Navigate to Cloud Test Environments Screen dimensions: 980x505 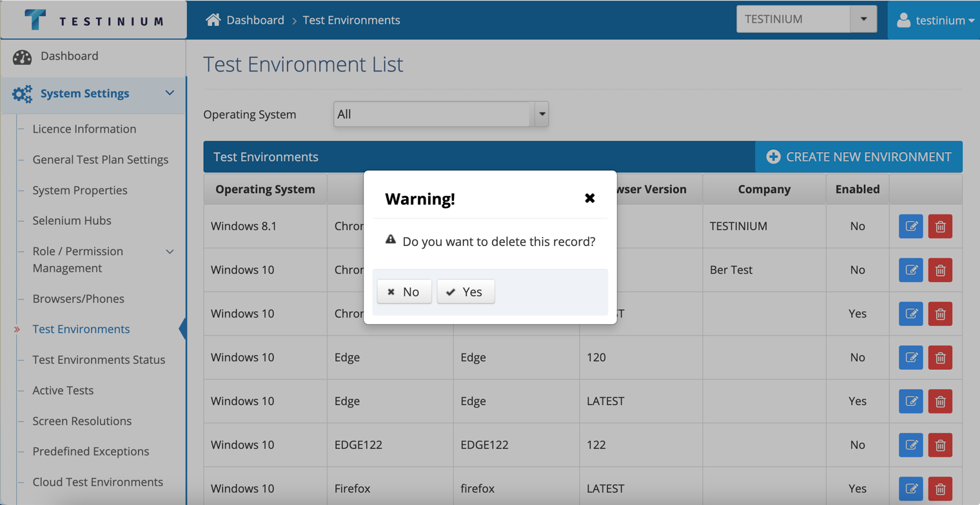point(98,482)
